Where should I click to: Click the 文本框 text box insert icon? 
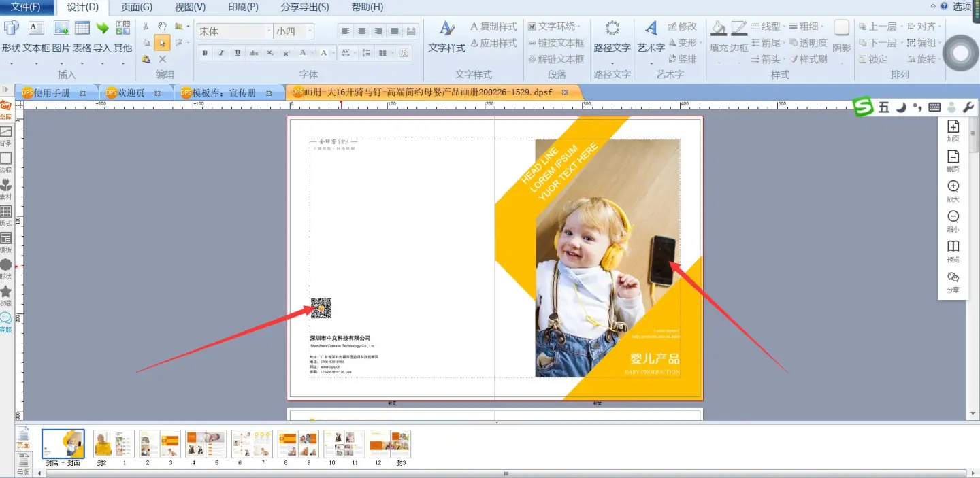coord(36,29)
